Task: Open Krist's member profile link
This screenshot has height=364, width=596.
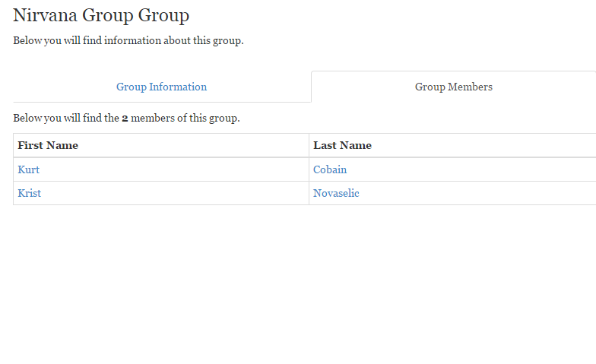Action: [29, 193]
